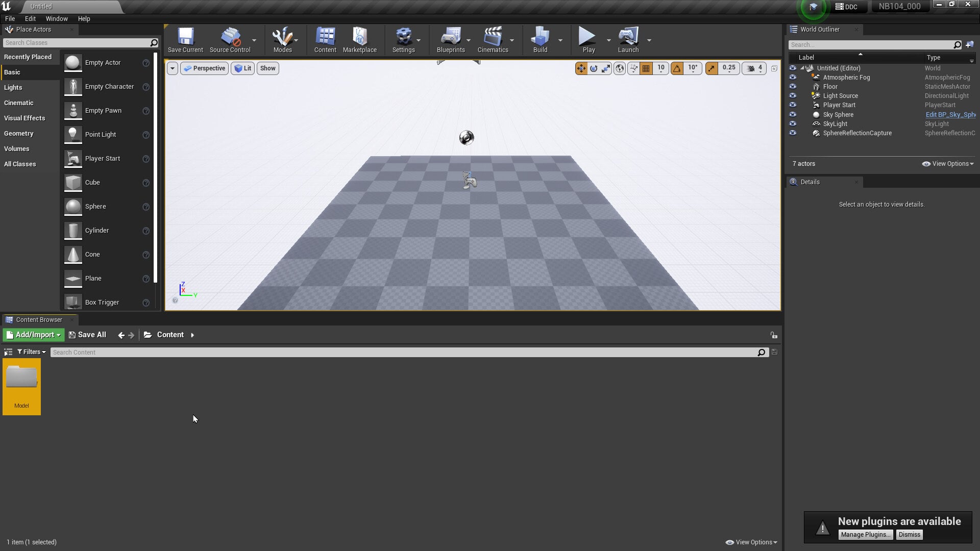The height and width of the screenshot is (551, 980).
Task: Open the Blueprints toolbar icon
Action: tap(451, 40)
